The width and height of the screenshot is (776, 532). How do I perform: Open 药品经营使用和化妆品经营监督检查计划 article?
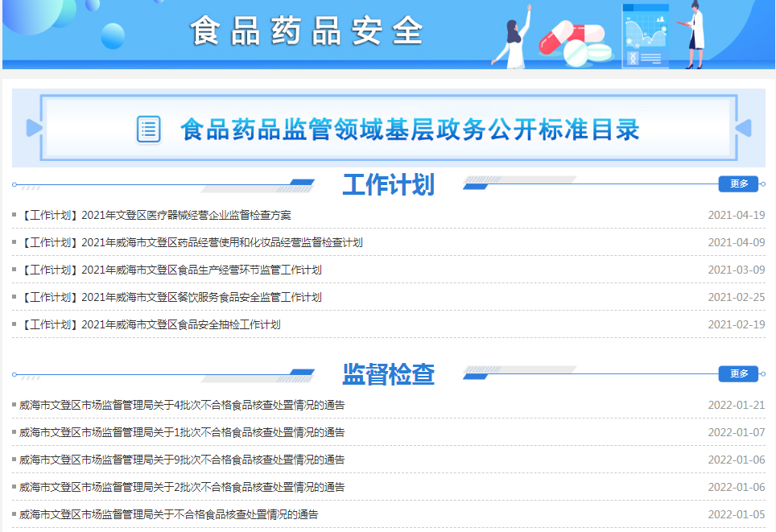191,242
